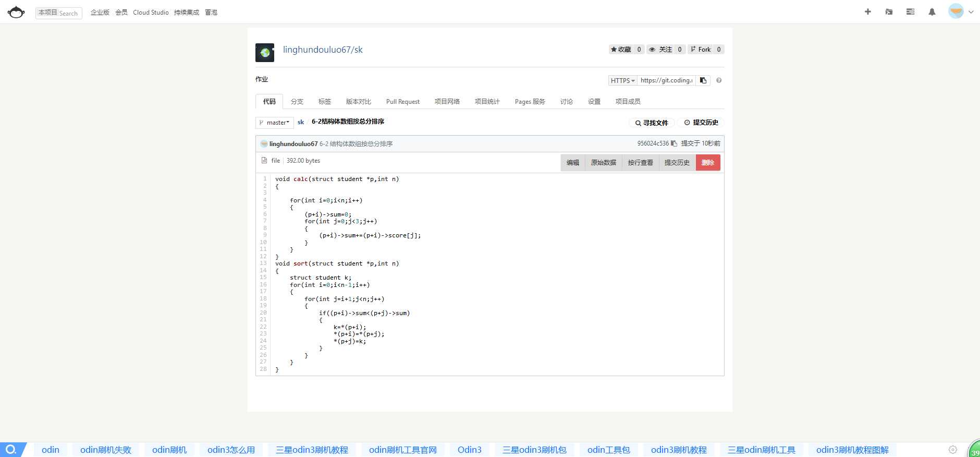The width and height of the screenshot is (980, 457).
Task: Select the 代码 tab
Action: click(x=269, y=102)
